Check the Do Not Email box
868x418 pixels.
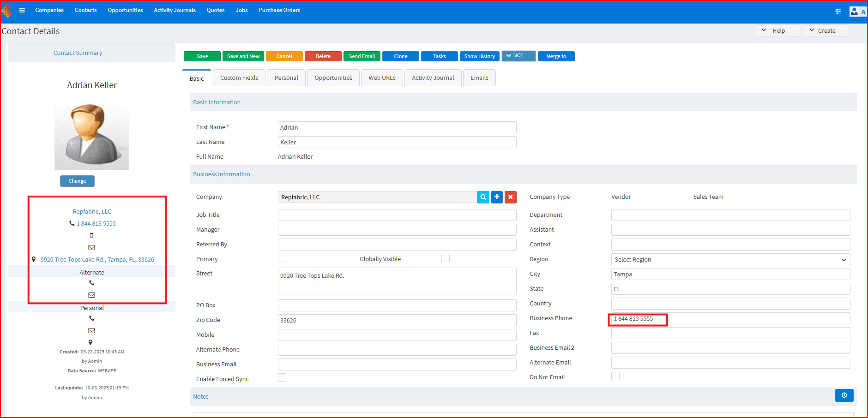pyautogui.click(x=615, y=376)
